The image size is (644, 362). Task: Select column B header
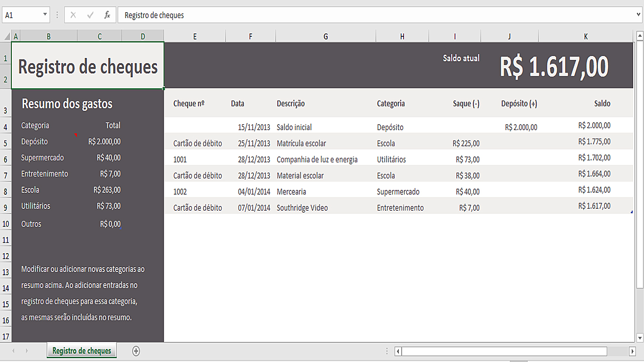tap(49, 36)
